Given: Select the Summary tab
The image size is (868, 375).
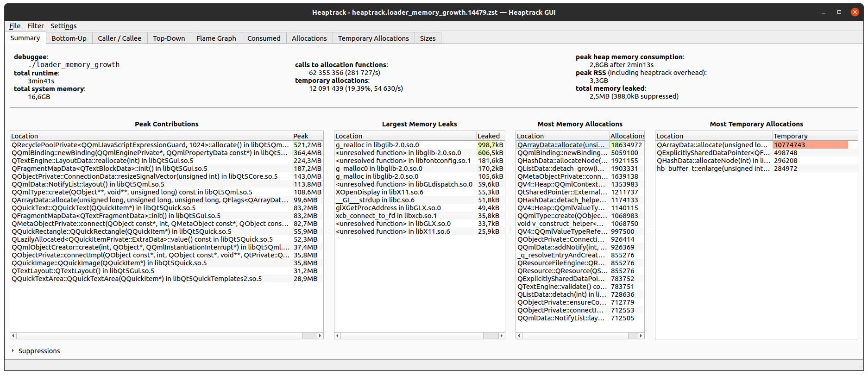Looking at the screenshot, I should (x=25, y=38).
